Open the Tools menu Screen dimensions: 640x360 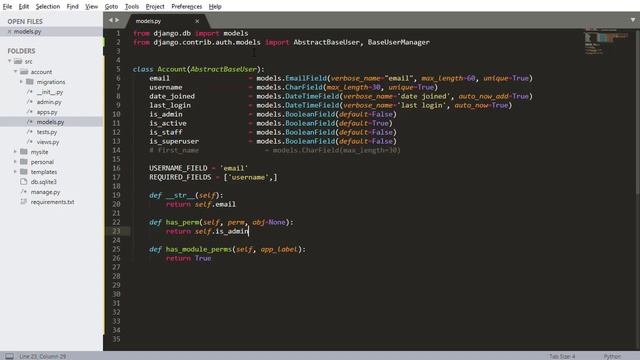[x=132, y=7]
